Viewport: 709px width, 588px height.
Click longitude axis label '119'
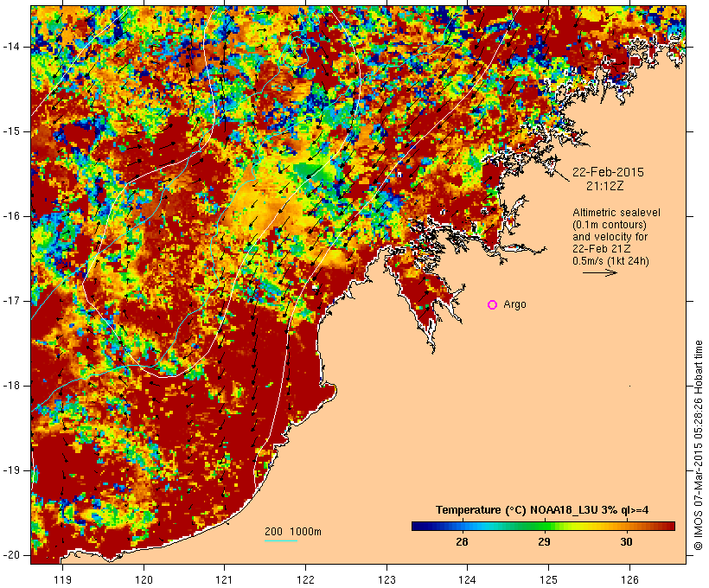point(62,579)
